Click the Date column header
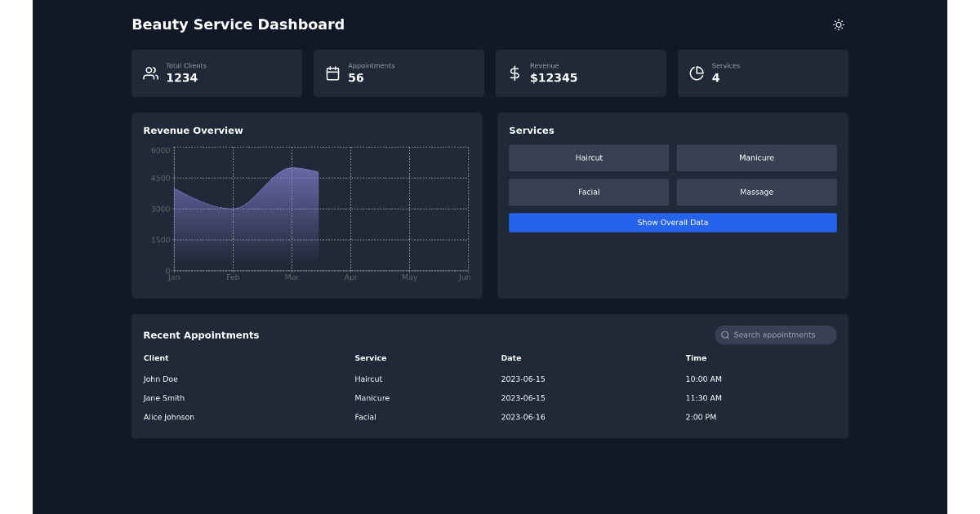 511,357
